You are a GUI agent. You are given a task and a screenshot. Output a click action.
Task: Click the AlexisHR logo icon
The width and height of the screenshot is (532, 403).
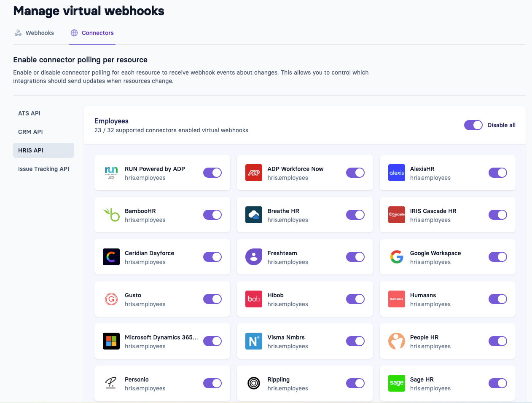coord(397,173)
